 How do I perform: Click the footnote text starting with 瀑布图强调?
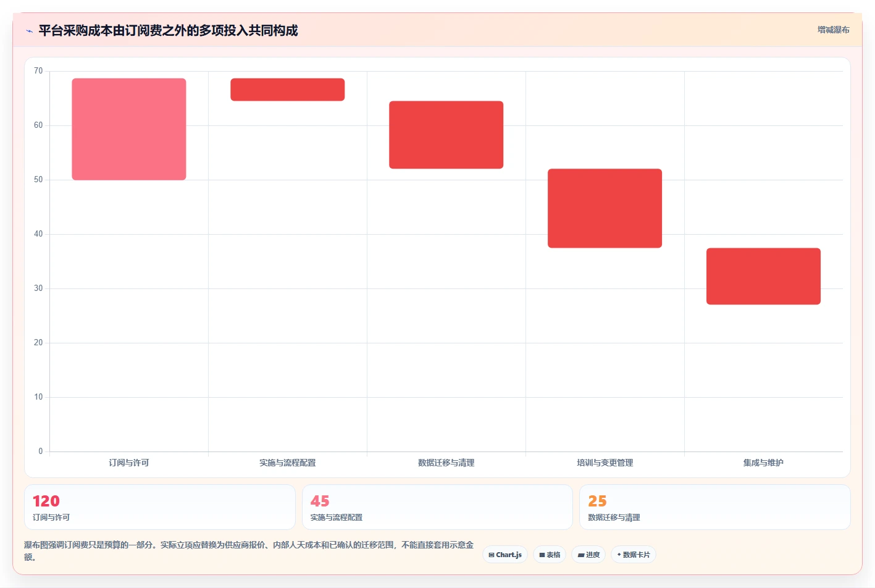pyautogui.click(x=249, y=551)
